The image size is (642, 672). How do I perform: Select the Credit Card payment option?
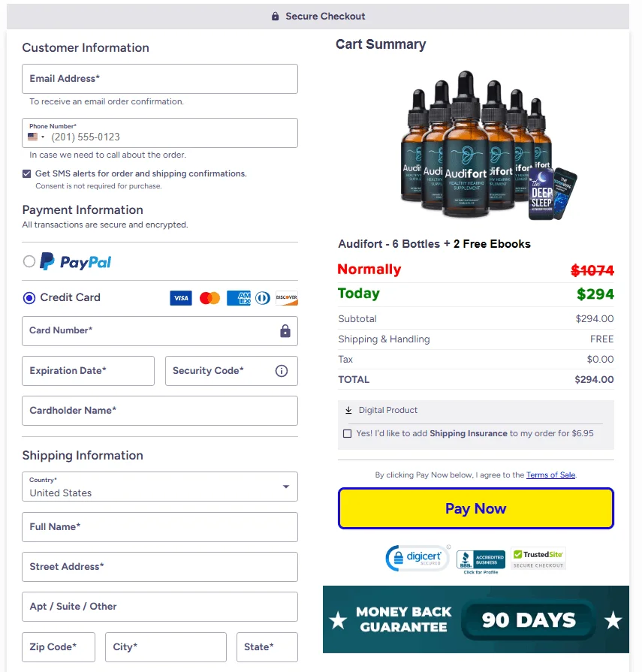(x=29, y=297)
